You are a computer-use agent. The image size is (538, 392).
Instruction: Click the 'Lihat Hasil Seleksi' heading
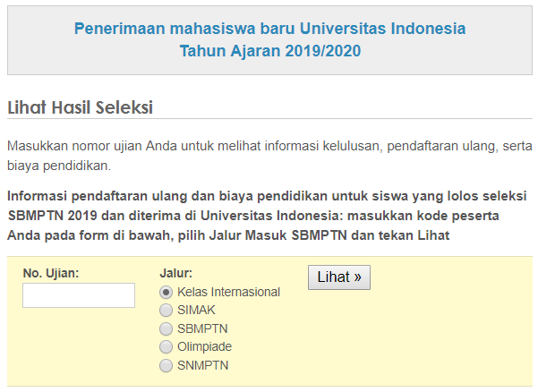pos(81,107)
